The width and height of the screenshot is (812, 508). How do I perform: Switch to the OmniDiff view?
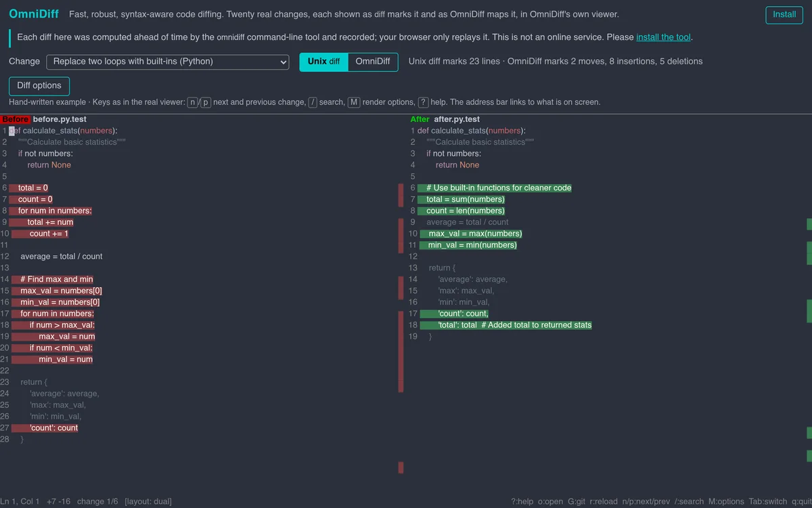click(x=373, y=62)
